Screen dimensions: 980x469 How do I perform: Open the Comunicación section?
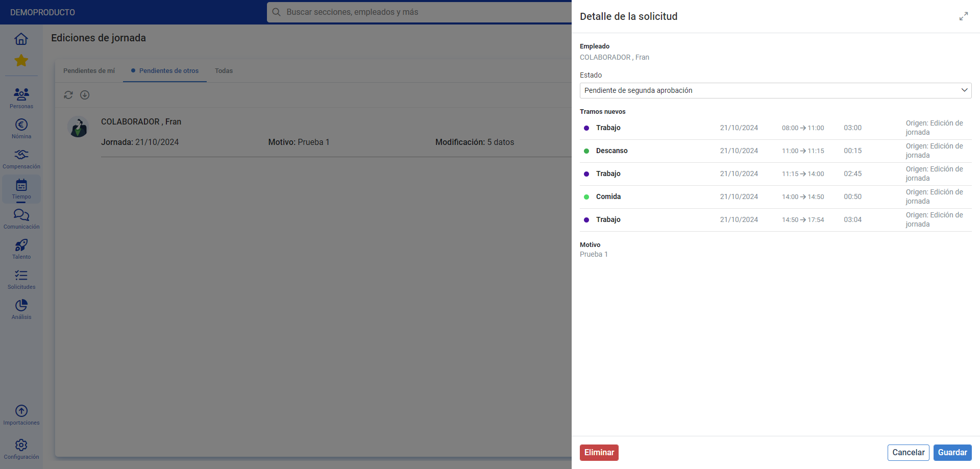pyautogui.click(x=21, y=219)
